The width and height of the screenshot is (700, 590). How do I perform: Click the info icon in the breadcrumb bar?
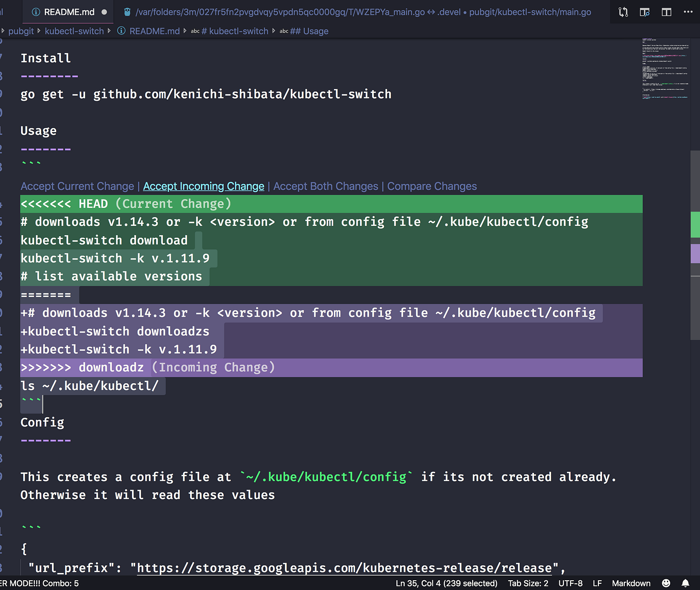pos(121,31)
